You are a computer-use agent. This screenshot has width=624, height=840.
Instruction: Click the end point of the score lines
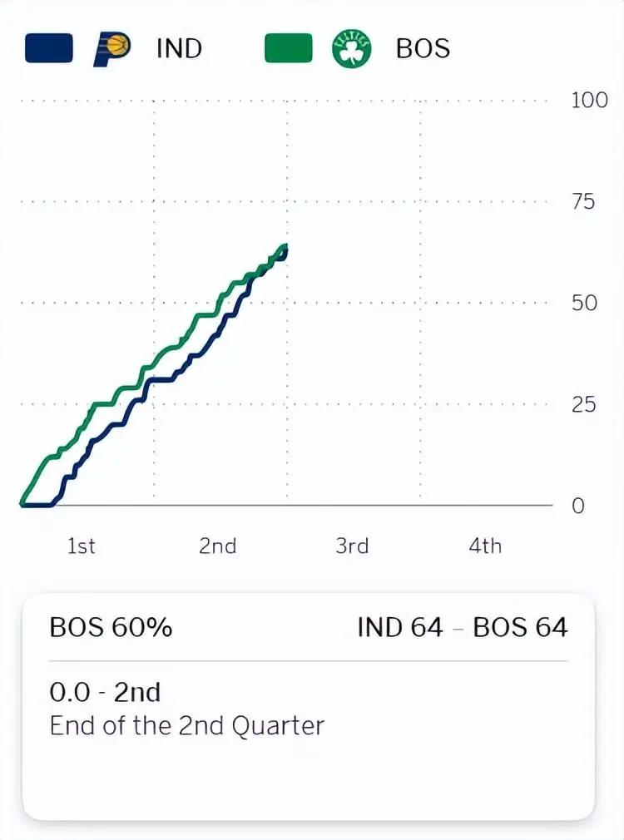click(x=285, y=248)
